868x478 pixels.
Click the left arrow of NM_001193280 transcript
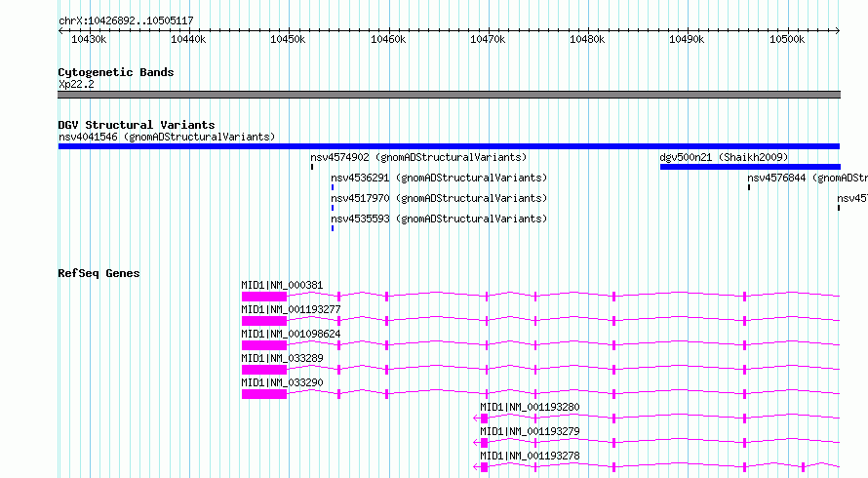tap(476, 418)
